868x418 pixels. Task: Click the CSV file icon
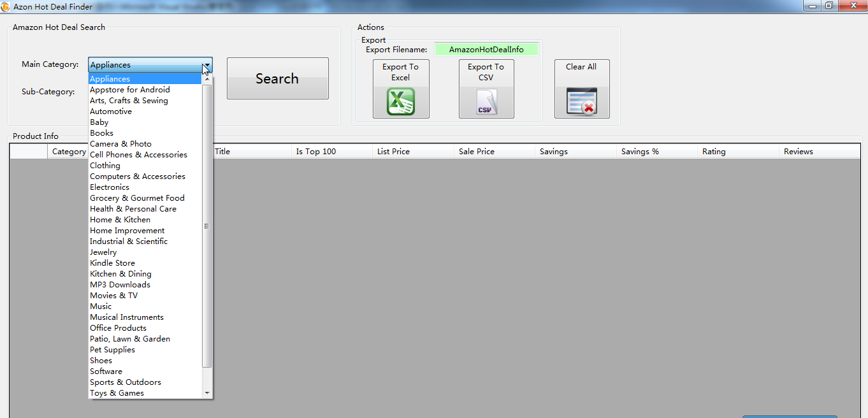(486, 102)
